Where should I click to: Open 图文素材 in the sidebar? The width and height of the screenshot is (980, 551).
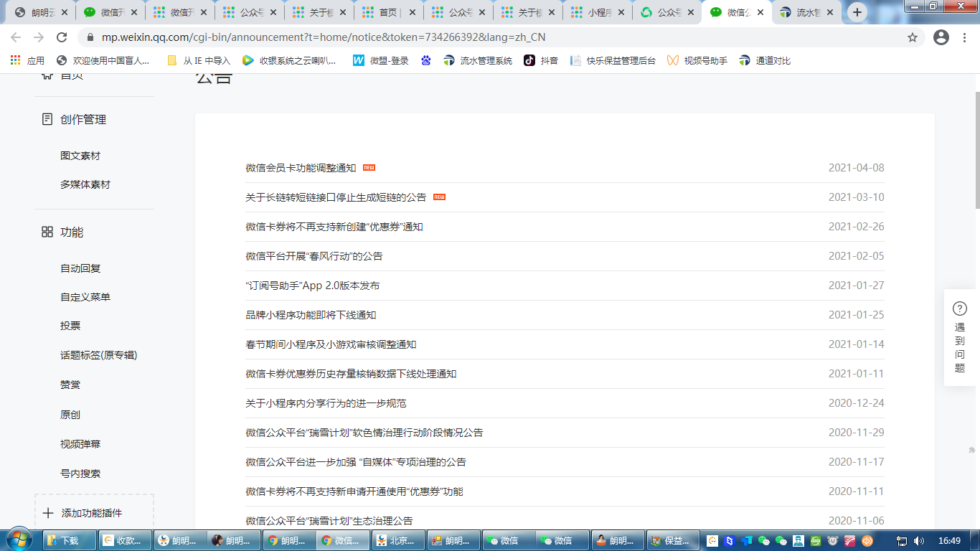[x=80, y=156]
